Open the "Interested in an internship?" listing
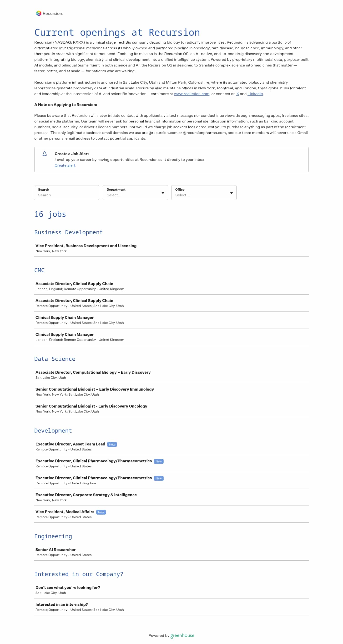This screenshot has height=644, width=343. pos(171,607)
